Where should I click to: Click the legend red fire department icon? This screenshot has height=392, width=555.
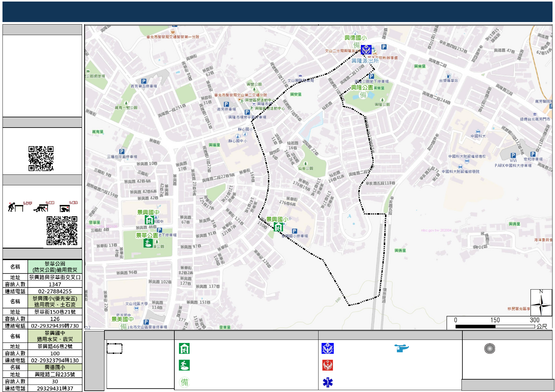point(328,365)
